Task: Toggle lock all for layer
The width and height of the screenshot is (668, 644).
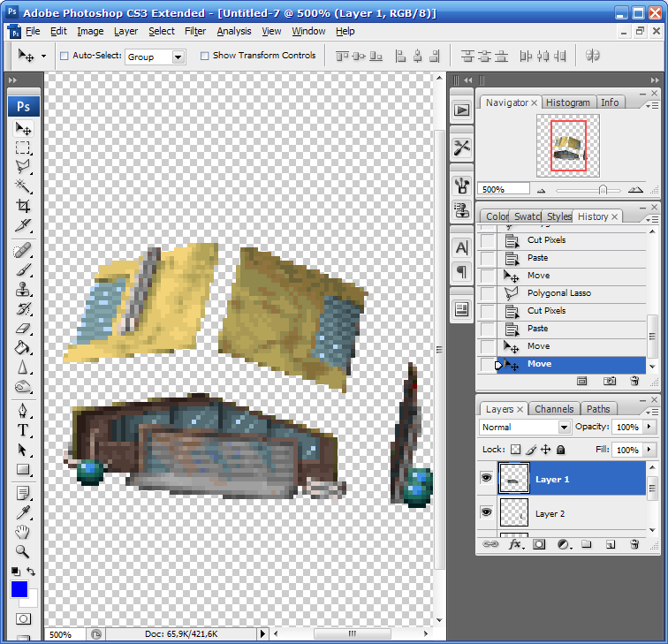Action: point(561,450)
